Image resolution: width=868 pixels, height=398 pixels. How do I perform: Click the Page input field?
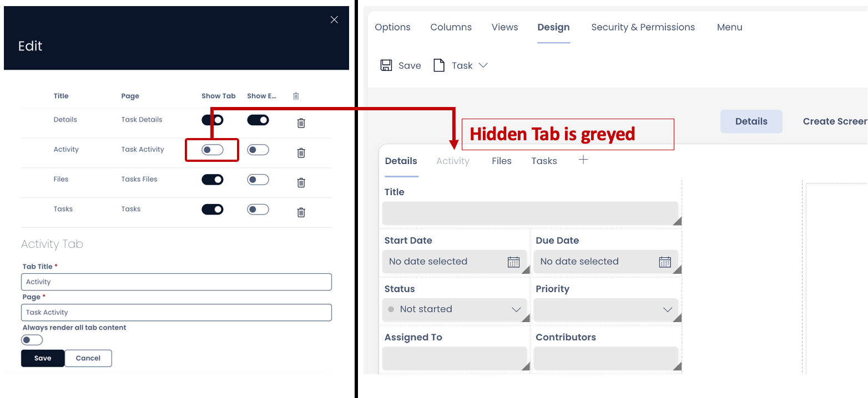[176, 312]
